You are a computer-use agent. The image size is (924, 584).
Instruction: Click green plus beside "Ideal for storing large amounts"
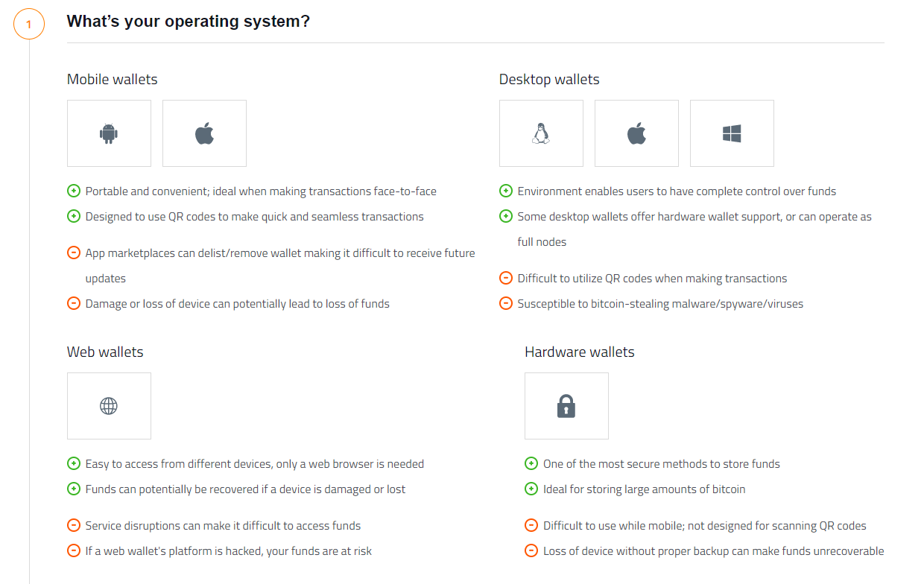coord(531,489)
